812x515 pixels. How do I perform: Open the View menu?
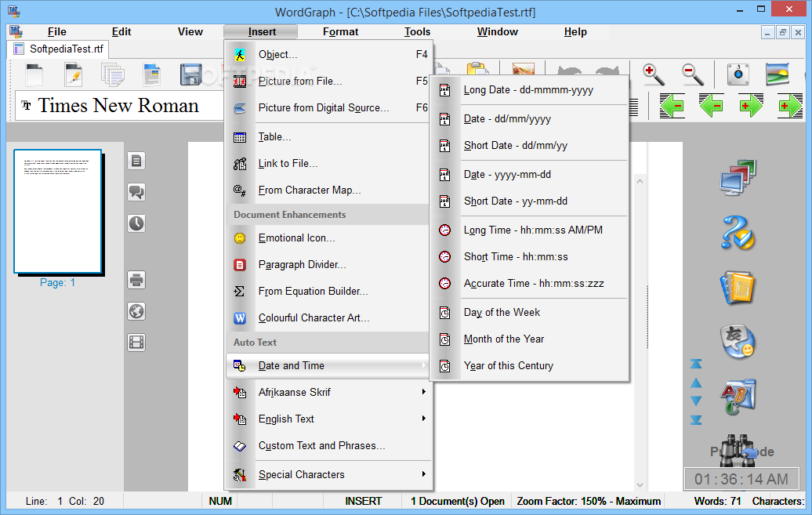(x=190, y=31)
